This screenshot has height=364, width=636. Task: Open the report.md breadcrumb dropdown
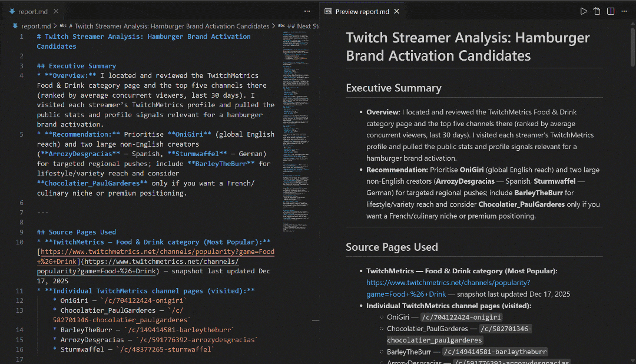tap(35, 26)
